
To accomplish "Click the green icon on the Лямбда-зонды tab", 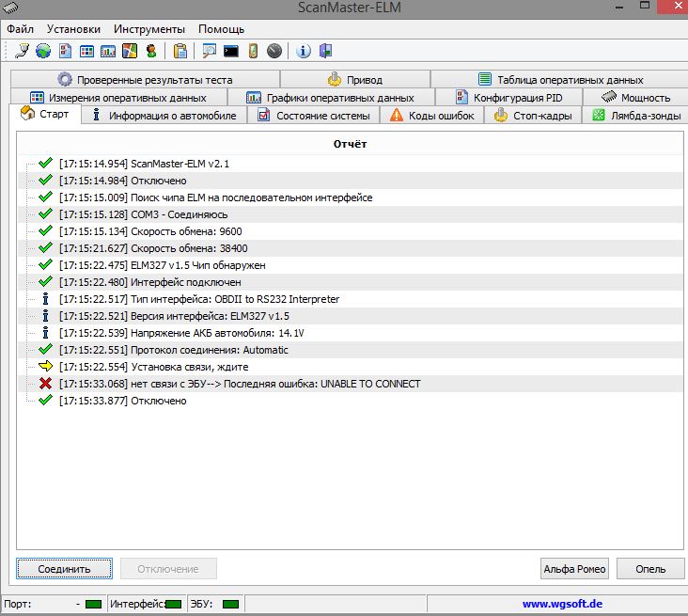I will click(x=599, y=115).
